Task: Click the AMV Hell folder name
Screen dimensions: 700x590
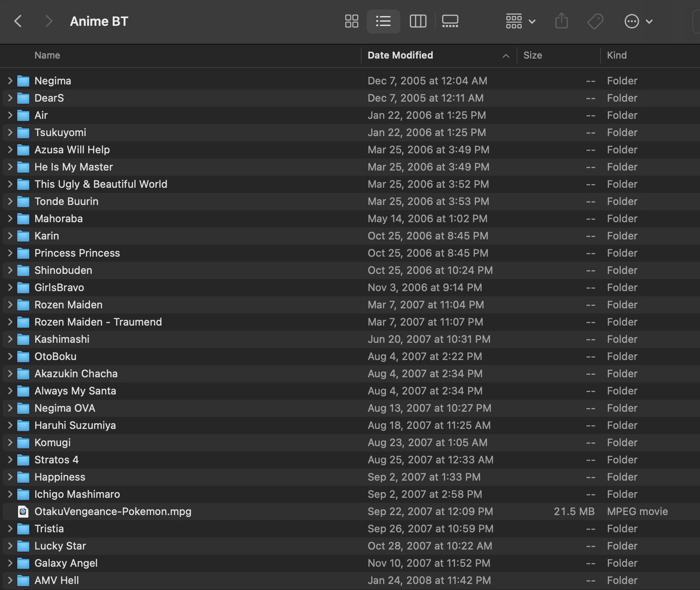Action: click(x=57, y=580)
